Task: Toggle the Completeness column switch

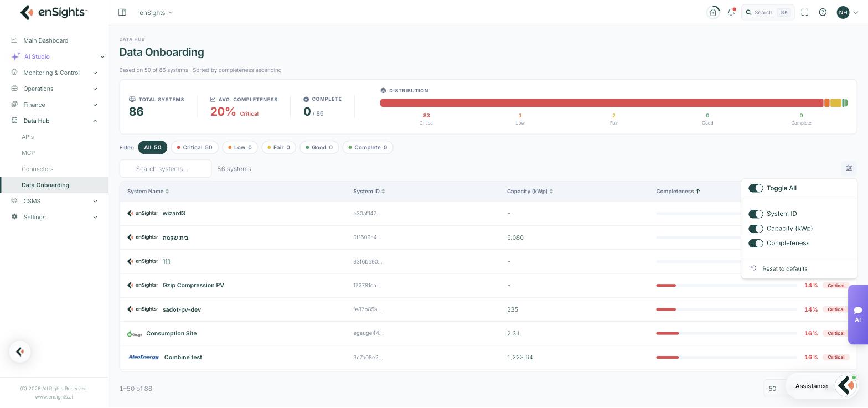Action: click(x=756, y=243)
